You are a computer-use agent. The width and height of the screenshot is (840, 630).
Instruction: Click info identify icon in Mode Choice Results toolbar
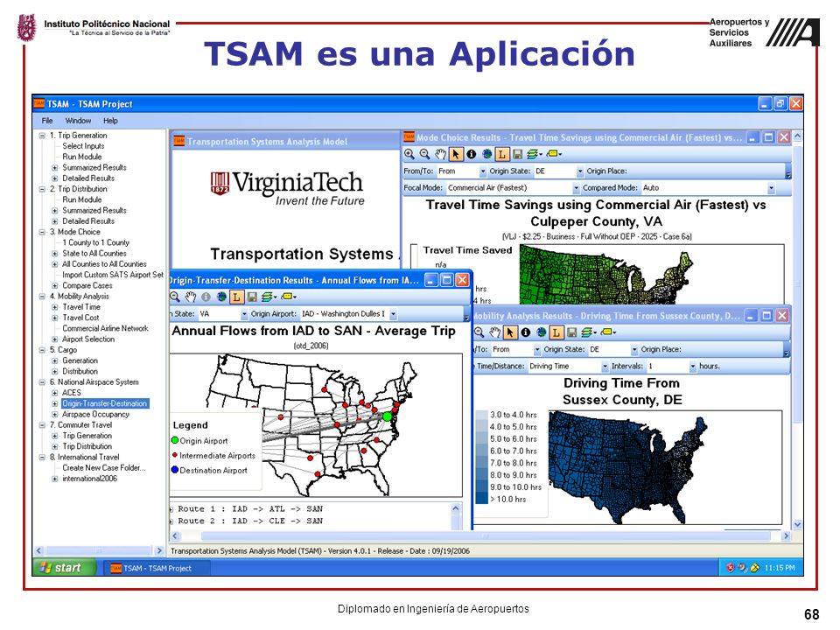pyautogui.click(x=472, y=154)
